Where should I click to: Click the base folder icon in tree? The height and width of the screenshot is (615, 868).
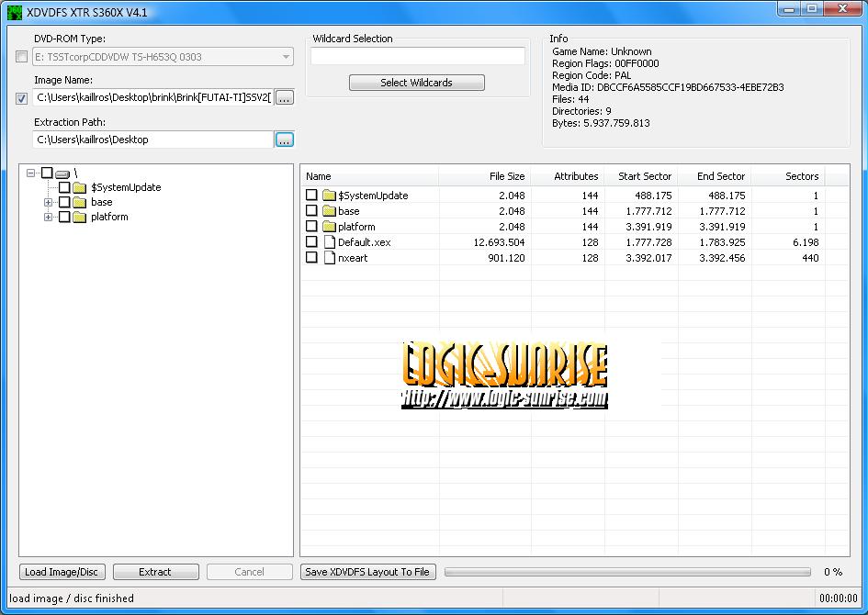coord(80,203)
